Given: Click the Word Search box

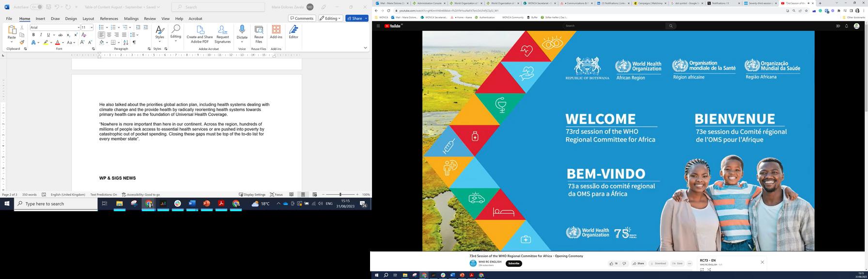Looking at the screenshot, I should 218,7.
